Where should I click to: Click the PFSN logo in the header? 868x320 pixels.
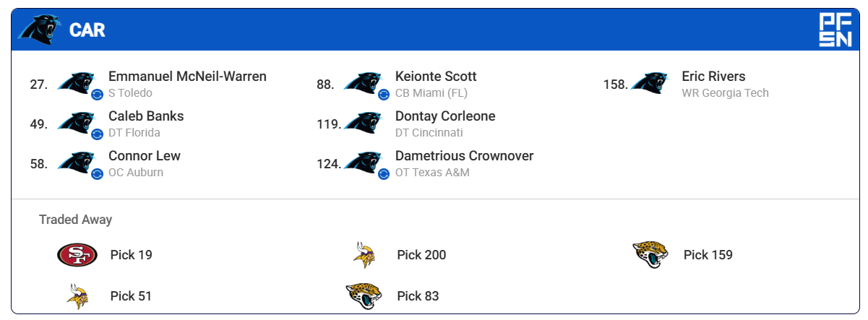(x=834, y=30)
